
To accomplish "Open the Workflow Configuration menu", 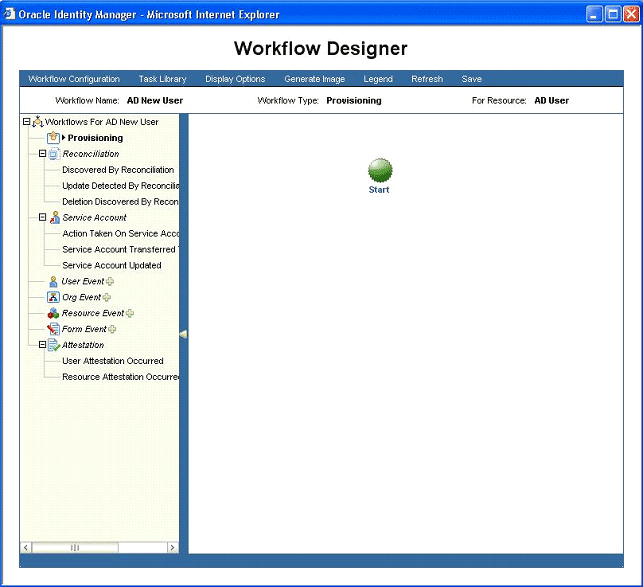I will click(74, 79).
